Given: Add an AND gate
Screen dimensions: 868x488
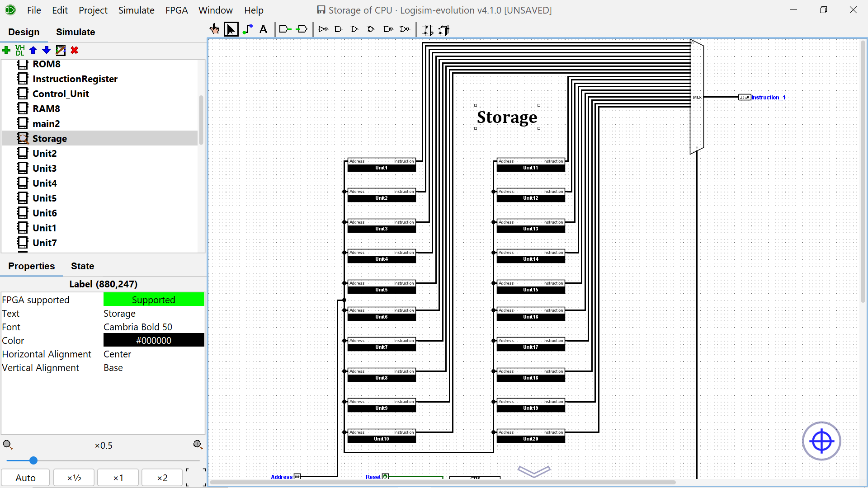Looking at the screenshot, I should pos(338,29).
